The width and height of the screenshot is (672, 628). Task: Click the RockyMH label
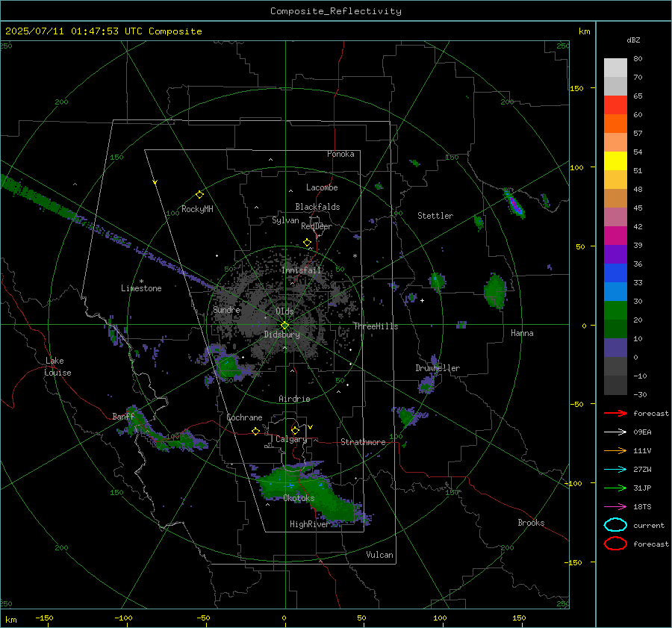[197, 209]
